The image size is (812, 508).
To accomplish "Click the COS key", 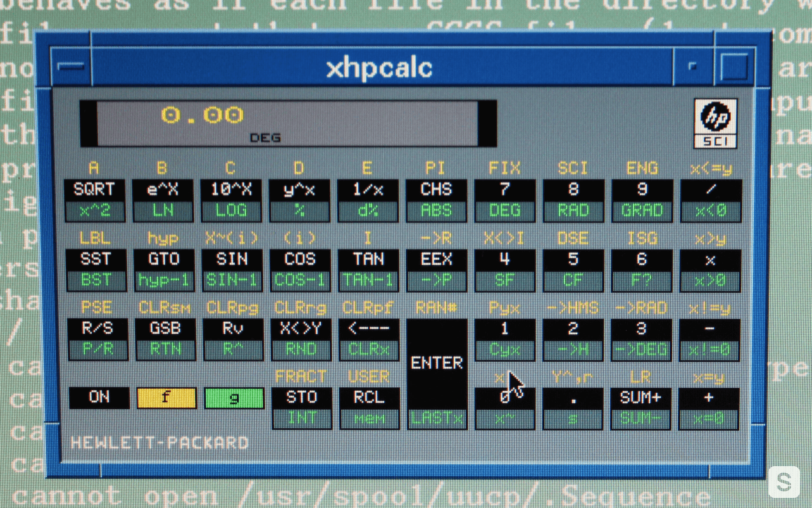I will [300, 270].
